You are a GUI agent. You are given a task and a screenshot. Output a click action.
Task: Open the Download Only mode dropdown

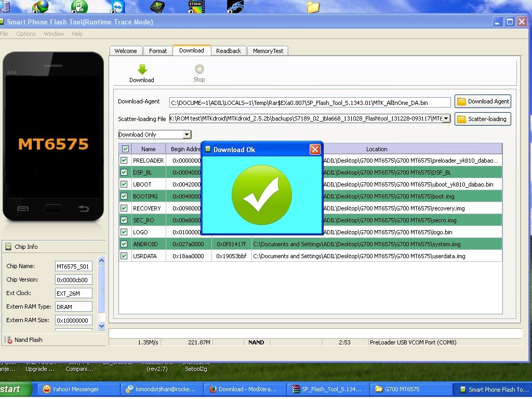click(187, 135)
